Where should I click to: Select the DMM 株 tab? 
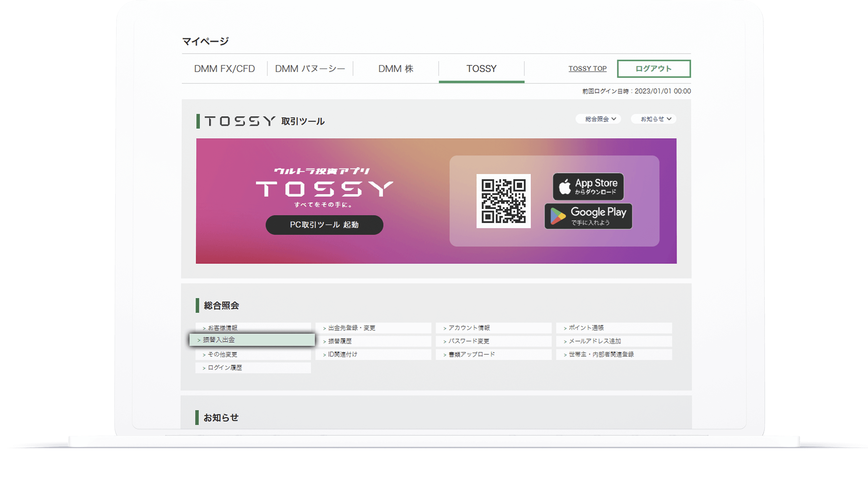[396, 69]
